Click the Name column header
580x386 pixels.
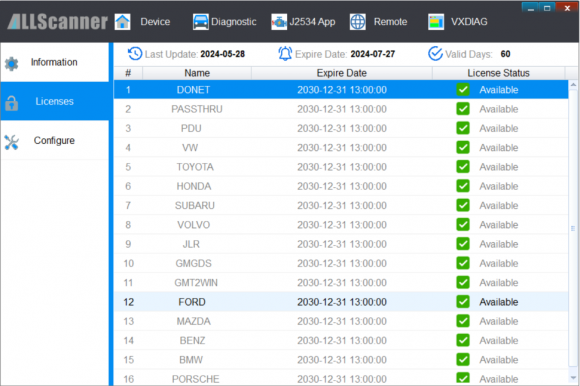[x=197, y=73]
